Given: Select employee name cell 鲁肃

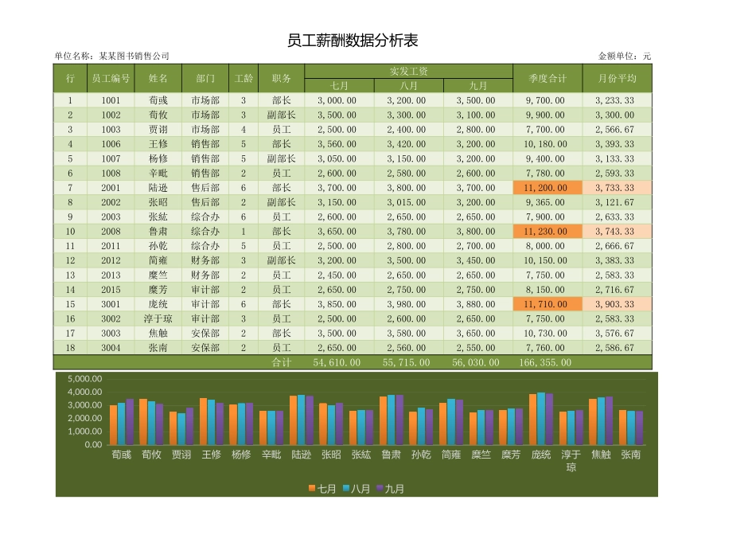Looking at the screenshot, I should [159, 232].
